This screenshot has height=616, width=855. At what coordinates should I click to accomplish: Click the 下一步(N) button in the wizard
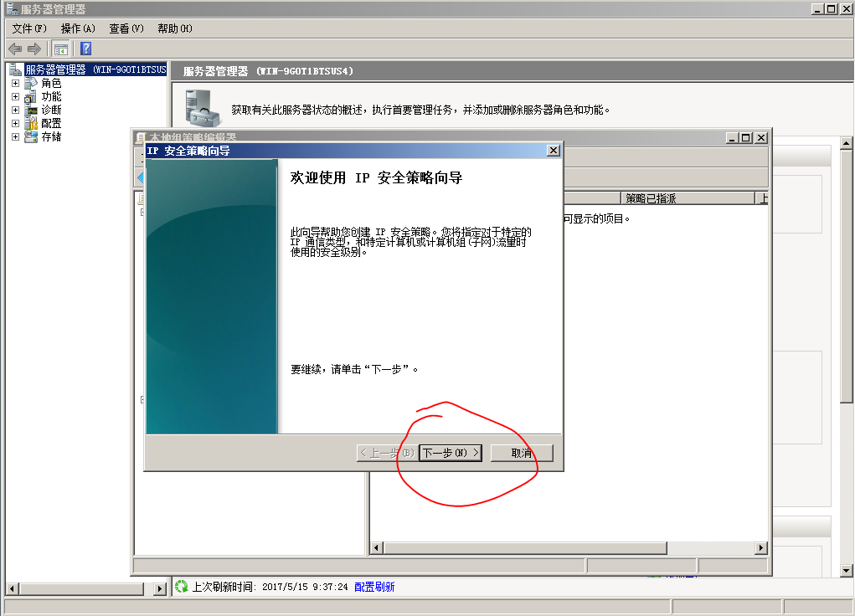click(451, 453)
